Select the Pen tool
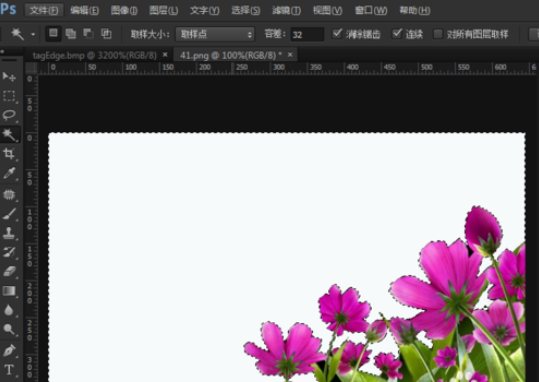 [x=9, y=351]
